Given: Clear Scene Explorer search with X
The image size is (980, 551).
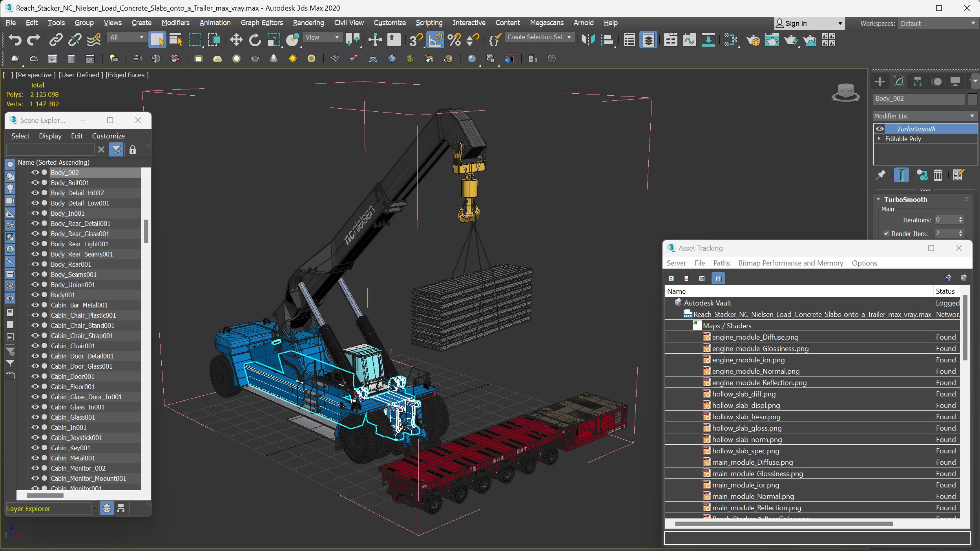Looking at the screenshot, I should tap(101, 149).
